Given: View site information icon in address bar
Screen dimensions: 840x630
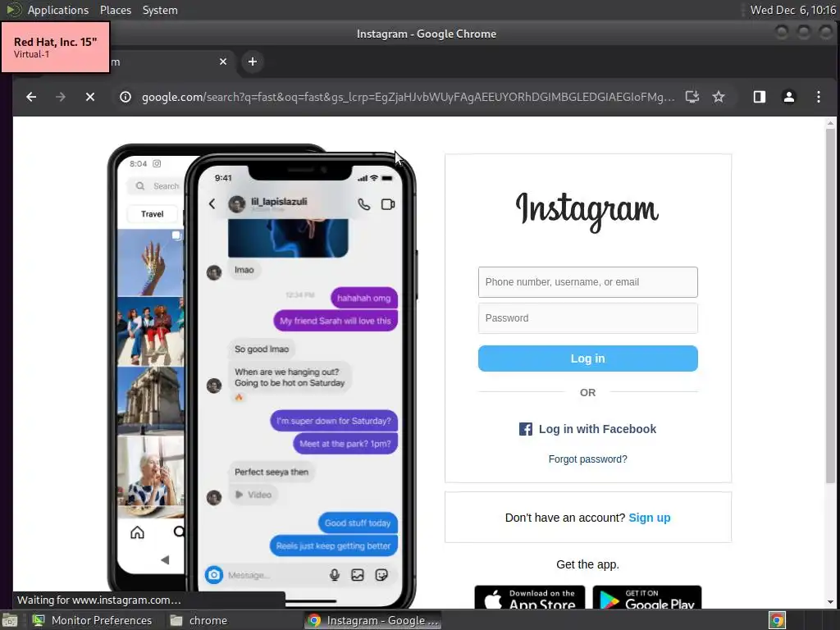Looking at the screenshot, I should (x=126, y=97).
